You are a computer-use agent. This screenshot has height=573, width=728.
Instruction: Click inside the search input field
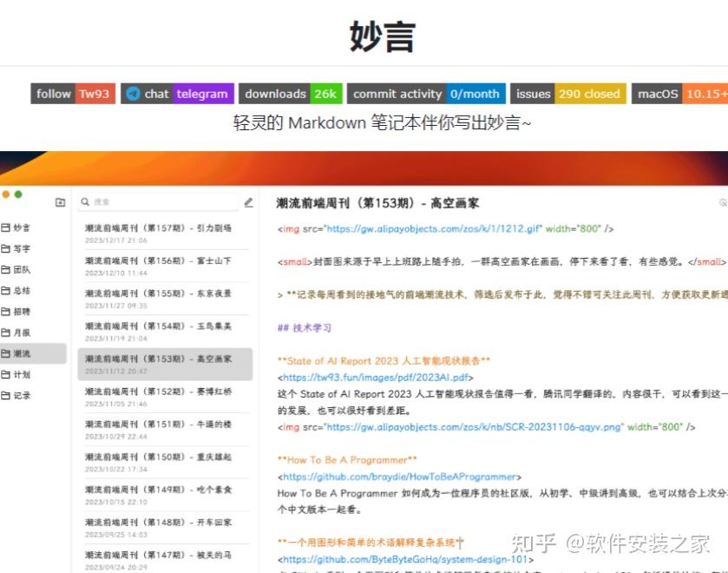point(156,201)
